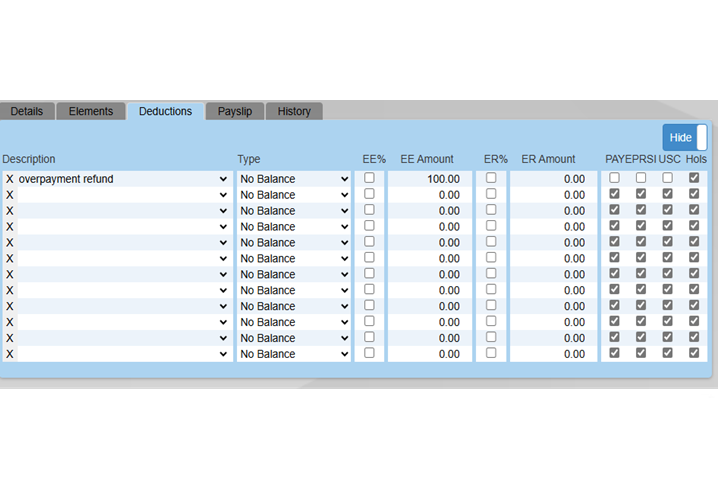720x495 pixels.
Task: Open Type dropdown in first row
Action: (294, 179)
